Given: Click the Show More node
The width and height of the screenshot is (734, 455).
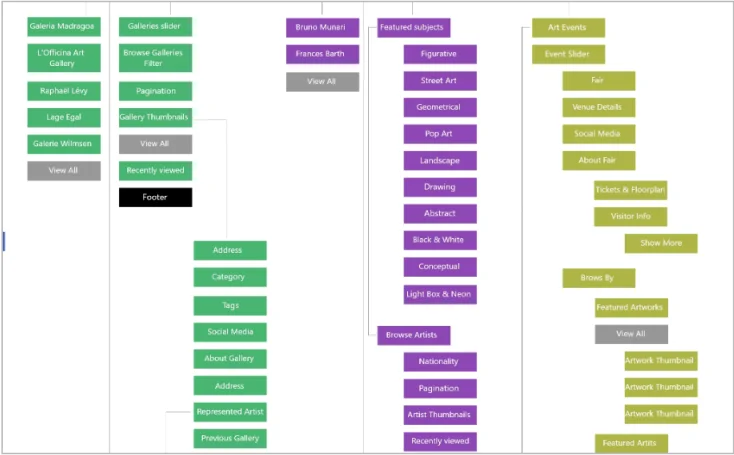Looking at the screenshot, I should (661, 243).
